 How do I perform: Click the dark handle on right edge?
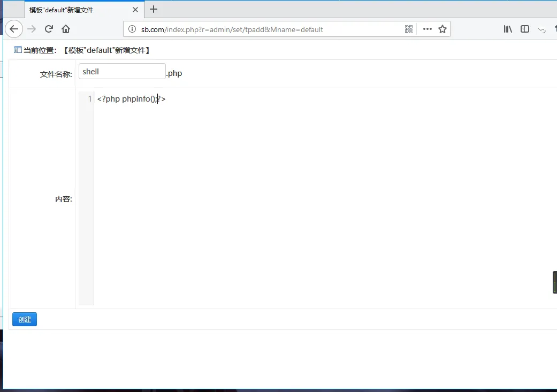pyautogui.click(x=554, y=282)
